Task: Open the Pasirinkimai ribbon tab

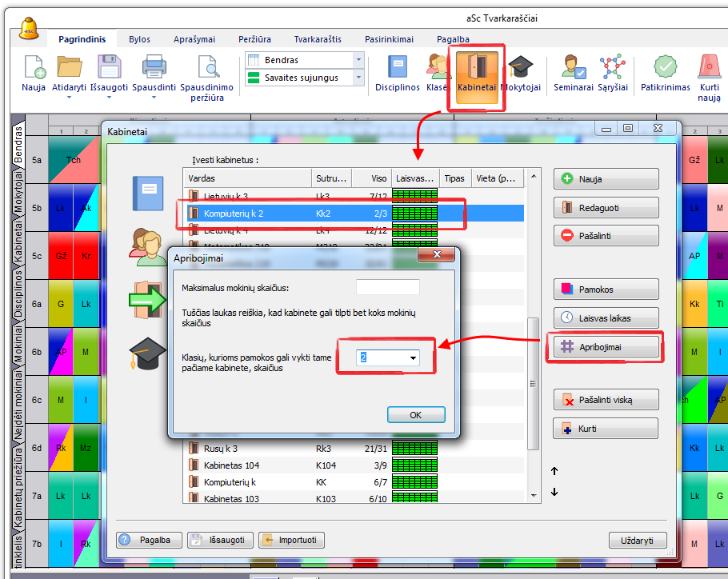Action: click(x=389, y=38)
